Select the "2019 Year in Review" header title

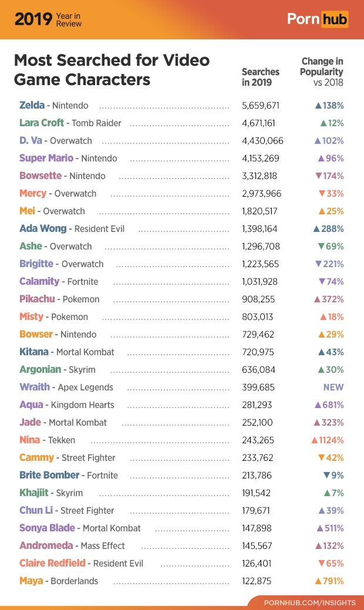(48, 19)
